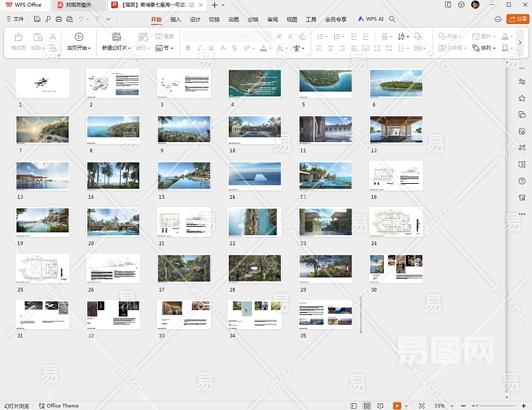Click the fit-to-window icon in status bar

[x=421, y=406]
